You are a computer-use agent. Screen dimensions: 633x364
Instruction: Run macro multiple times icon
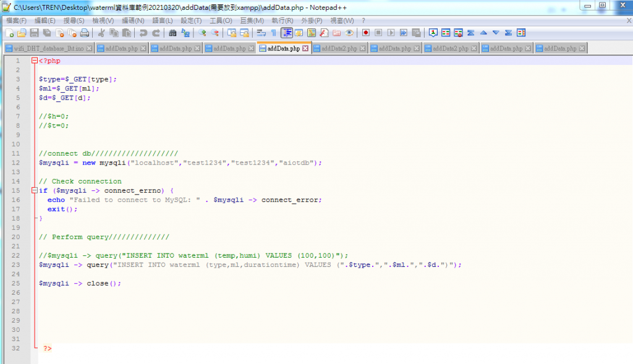[403, 33]
